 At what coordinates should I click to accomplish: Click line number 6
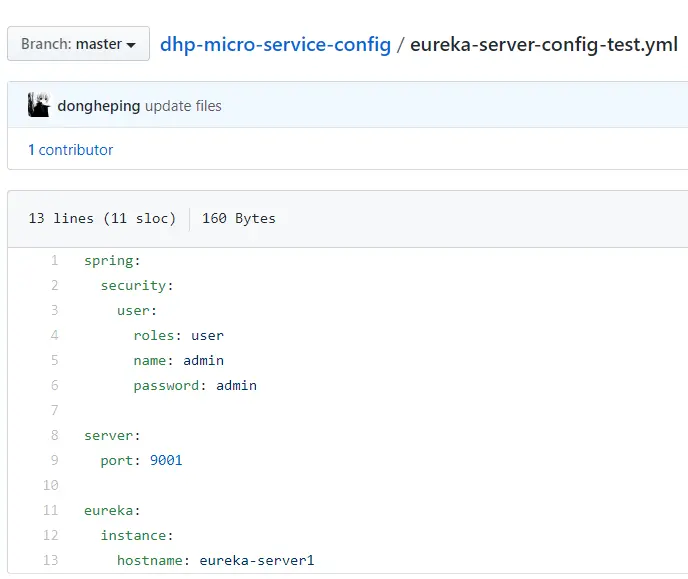tap(54, 386)
